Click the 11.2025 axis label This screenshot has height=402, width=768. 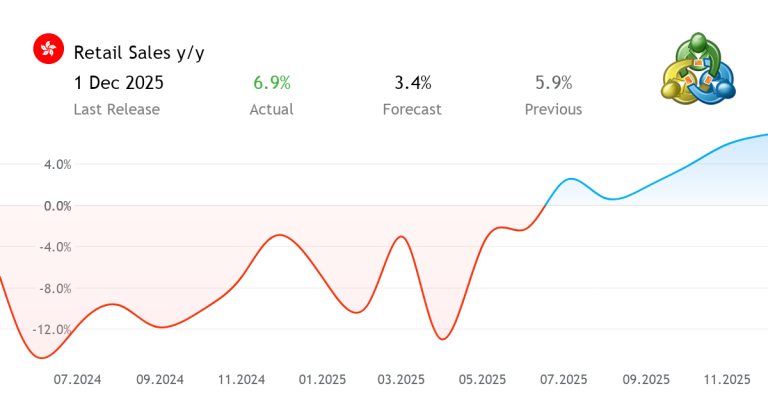(x=727, y=380)
